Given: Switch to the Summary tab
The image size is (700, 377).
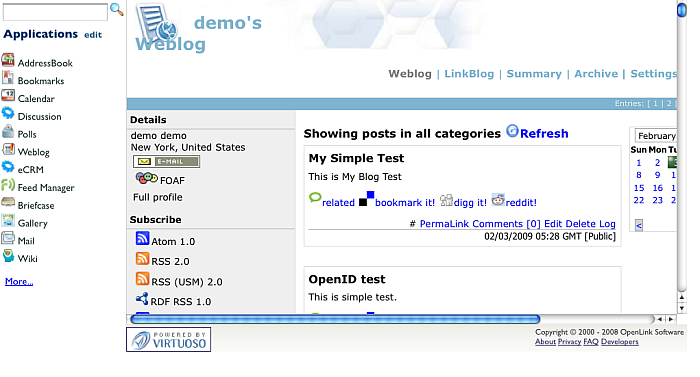Looking at the screenshot, I should [534, 74].
